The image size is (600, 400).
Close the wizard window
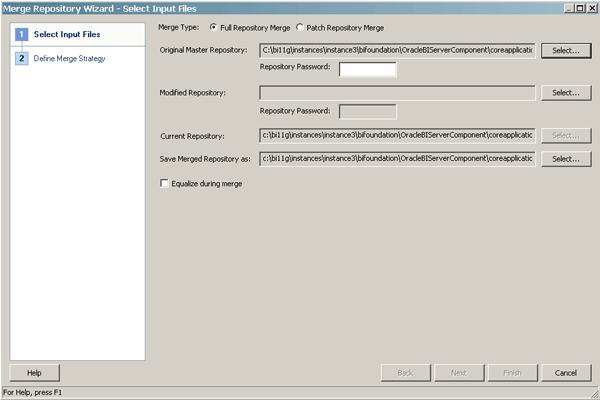[591, 8]
